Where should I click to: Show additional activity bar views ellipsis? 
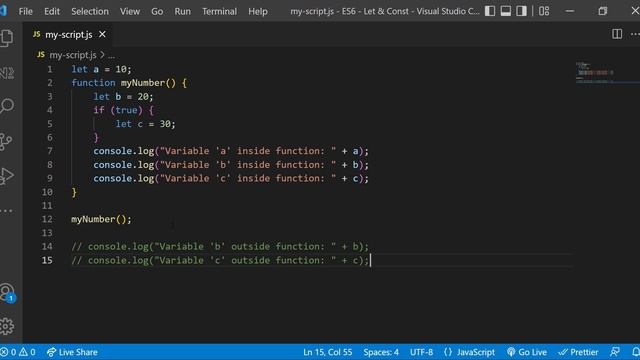(6, 211)
